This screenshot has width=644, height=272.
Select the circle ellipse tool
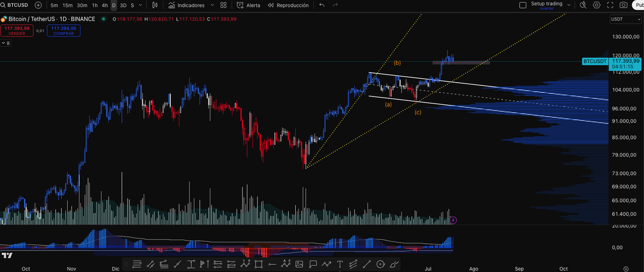[380, 264]
